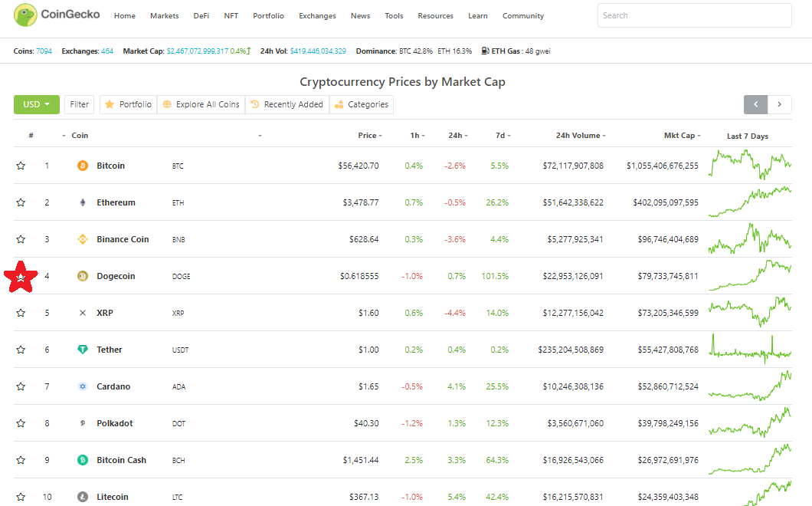Favorite Bitcoin with its star
This screenshot has height=506, width=812.
[x=21, y=166]
